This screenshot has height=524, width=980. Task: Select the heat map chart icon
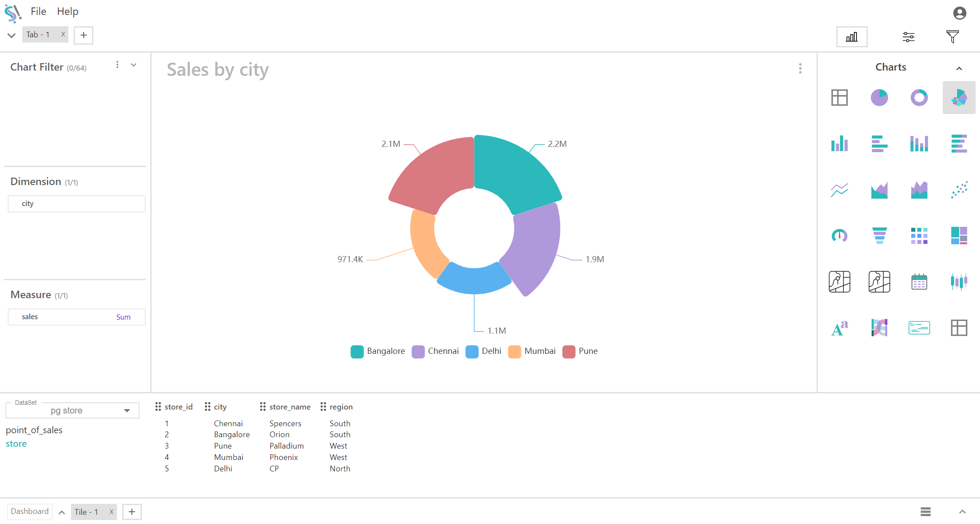pyautogui.click(x=919, y=235)
